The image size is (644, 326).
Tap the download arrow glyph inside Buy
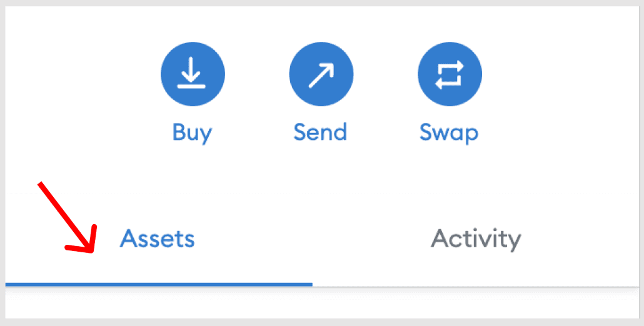[x=191, y=73]
